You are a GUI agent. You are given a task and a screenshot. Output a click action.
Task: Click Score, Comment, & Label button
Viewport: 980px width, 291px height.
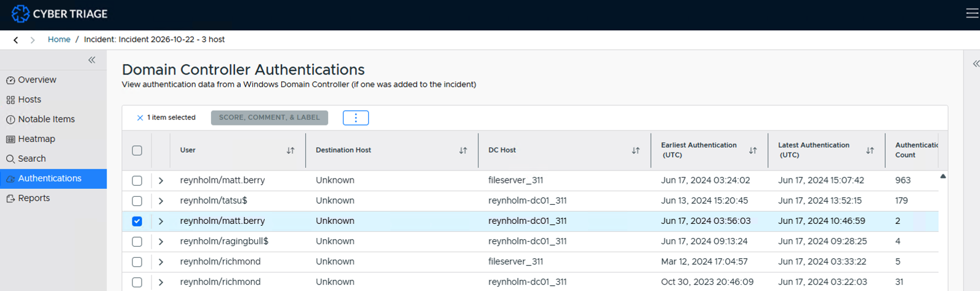tap(270, 118)
